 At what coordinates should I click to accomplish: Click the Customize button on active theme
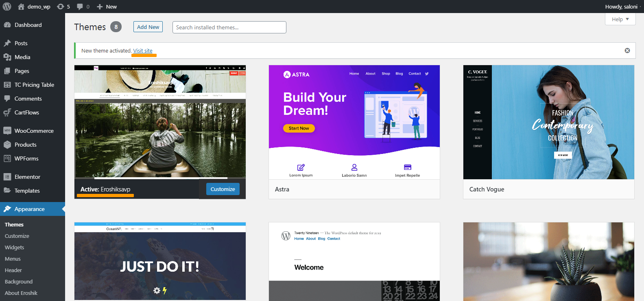223,189
